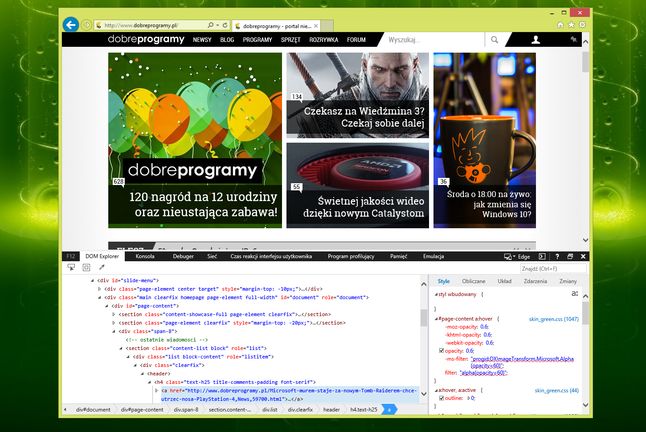Open the address bar autocomplete dropdown arrow
Viewport: 646px width, 432px height.
tap(218, 25)
